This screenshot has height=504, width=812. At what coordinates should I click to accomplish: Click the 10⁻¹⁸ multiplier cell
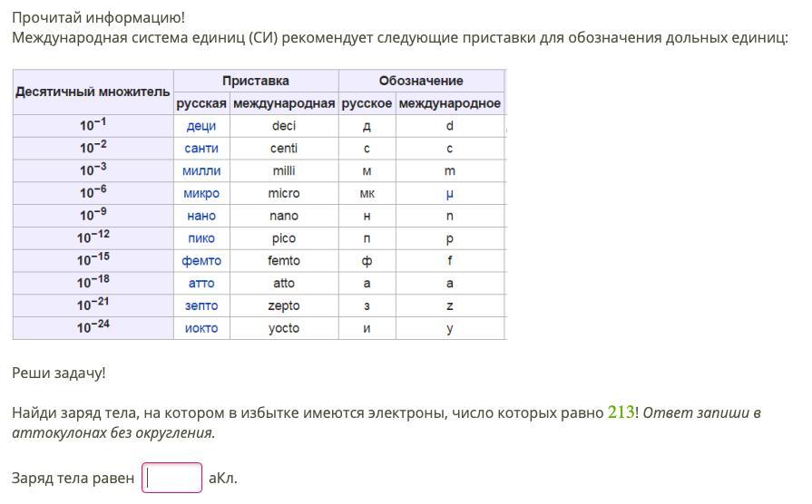tap(93, 283)
